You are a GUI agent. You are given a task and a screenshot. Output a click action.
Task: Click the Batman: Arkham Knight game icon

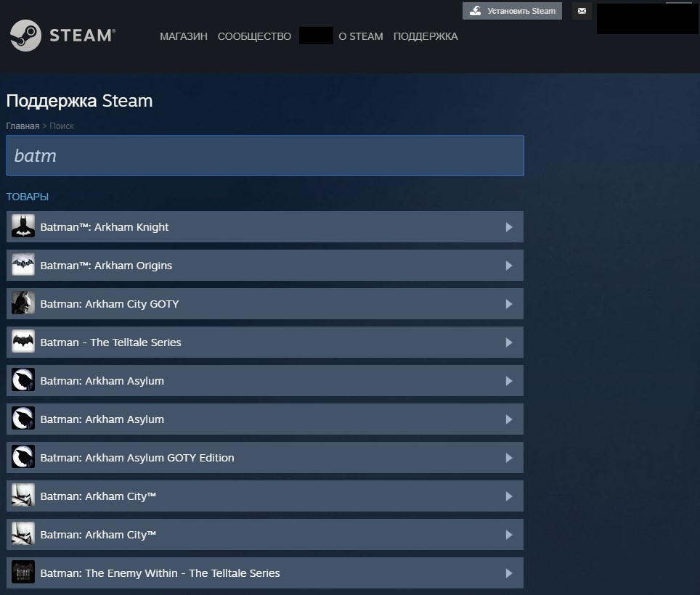point(23,226)
